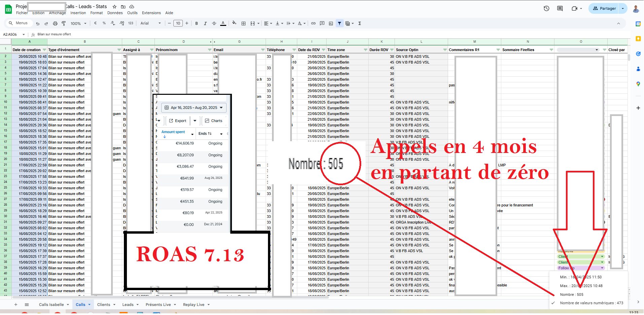Print the spreadsheet via printer icon
Viewport: 644px width, 315px height.
pyautogui.click(x=55, y=24)
